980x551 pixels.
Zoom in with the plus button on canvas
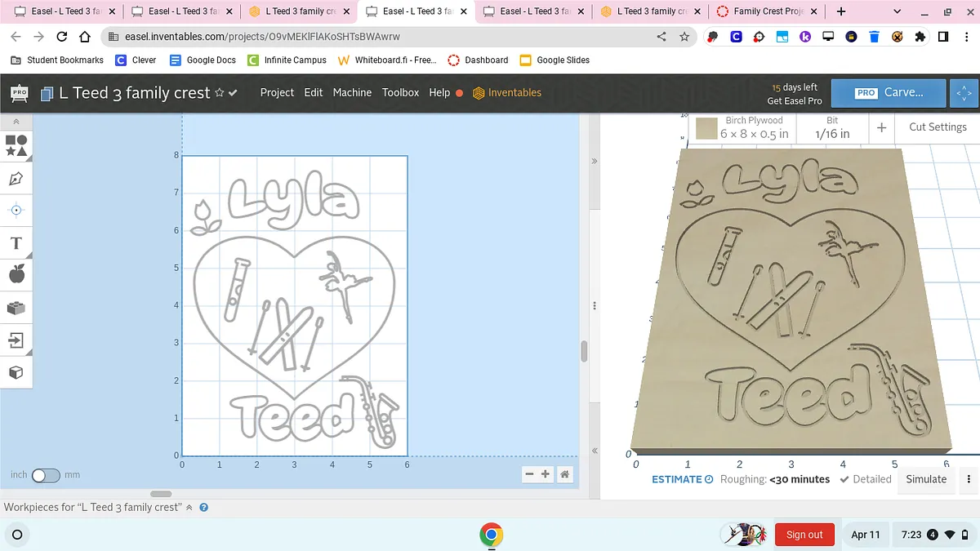(546, 474)
